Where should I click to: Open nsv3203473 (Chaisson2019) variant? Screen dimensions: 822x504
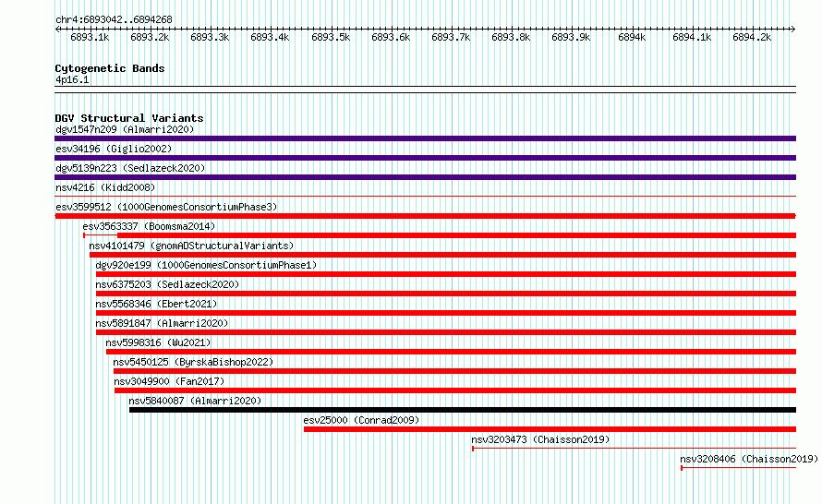tap(540, 439)
